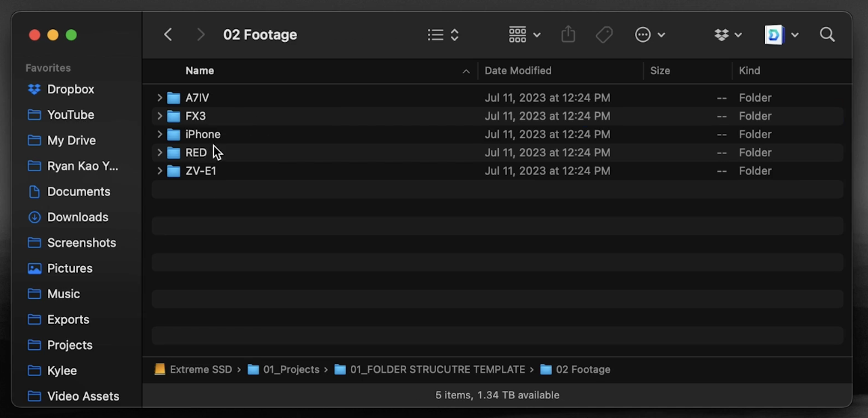
Task: Open the ellipsis action menu
Action: pyautogui.click(x=650, y=34)
